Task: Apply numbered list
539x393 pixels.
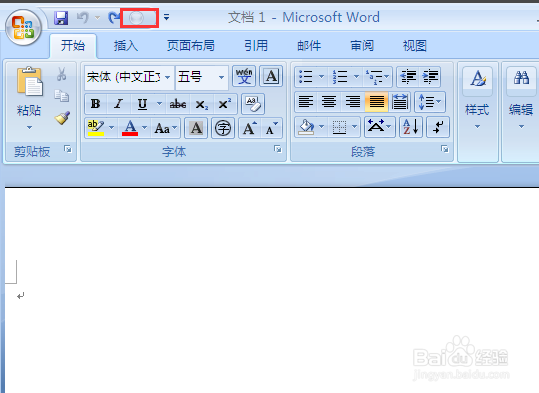Action: (x=340, y=76)
